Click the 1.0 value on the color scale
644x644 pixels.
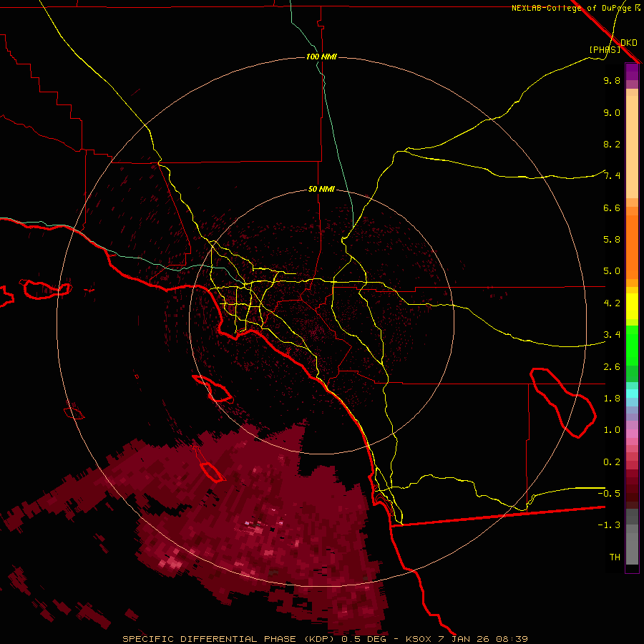(612, 430)
